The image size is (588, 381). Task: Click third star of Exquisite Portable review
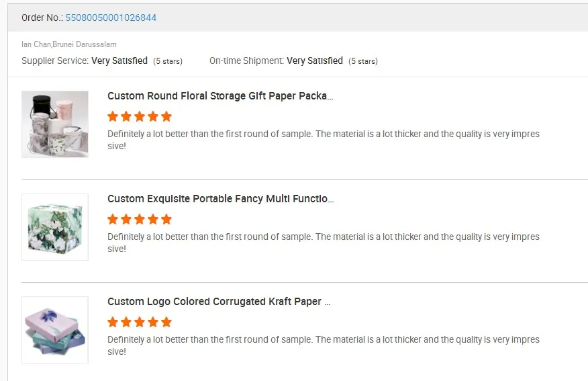tap(140, 219)
